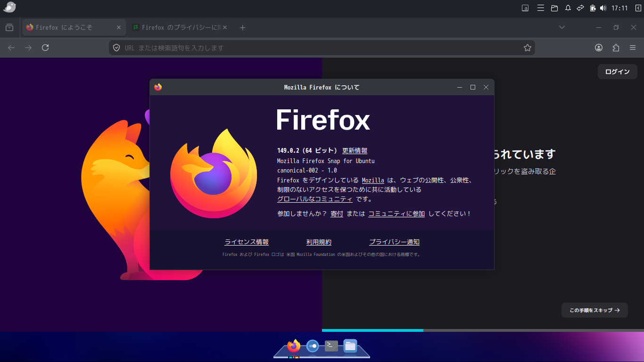Click into the URL address bar field

322,48
